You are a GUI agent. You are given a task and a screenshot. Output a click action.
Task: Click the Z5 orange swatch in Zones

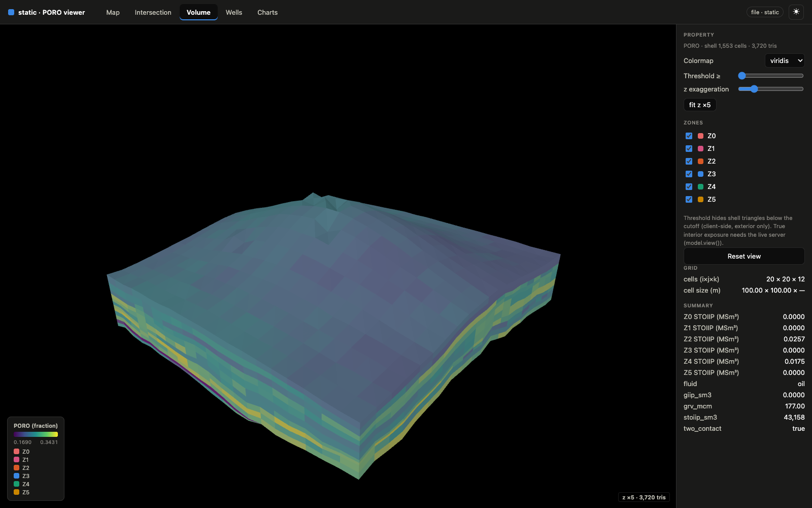[x=700, y=199]
